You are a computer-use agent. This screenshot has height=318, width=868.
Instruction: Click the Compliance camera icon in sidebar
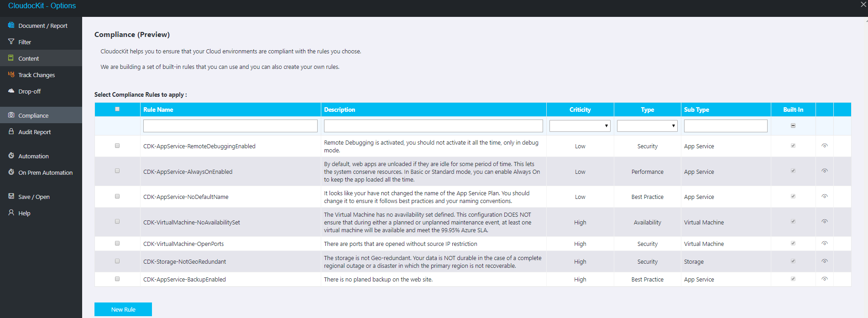11,115
